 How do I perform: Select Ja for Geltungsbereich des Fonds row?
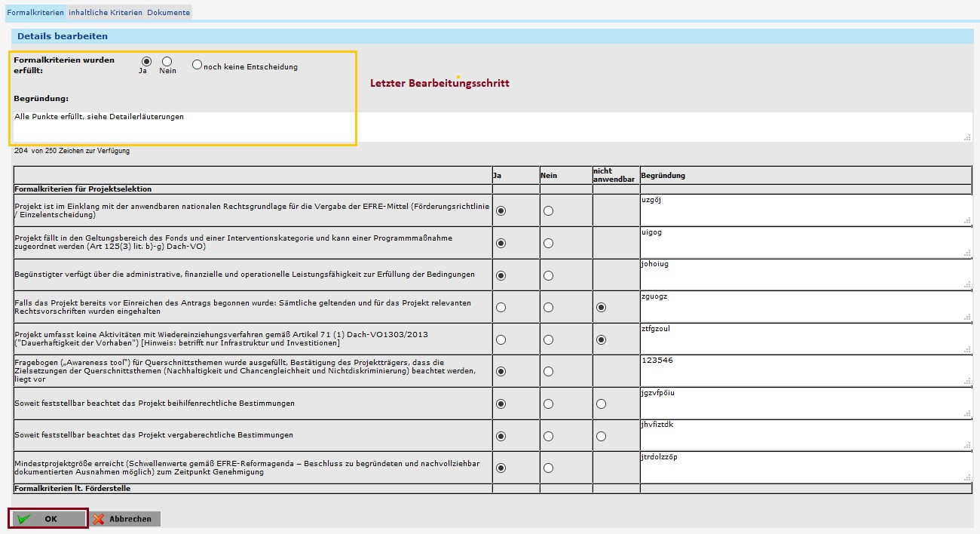tap(501, 243)
